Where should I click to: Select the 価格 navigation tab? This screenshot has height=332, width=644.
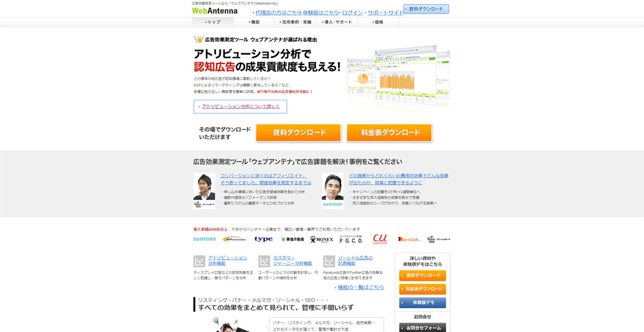(x=378, y=22)
